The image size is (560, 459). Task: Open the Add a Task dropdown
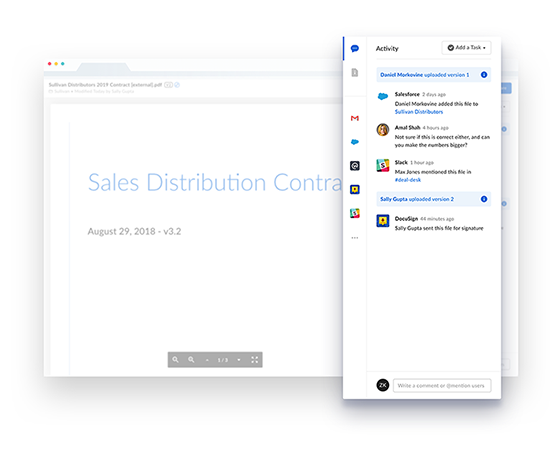pyautogui.click(x=466, y=48)
